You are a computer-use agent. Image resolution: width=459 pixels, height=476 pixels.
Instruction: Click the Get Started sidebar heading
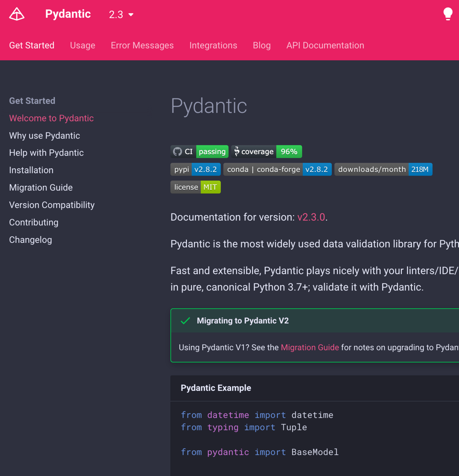click(x=32, y=101)
